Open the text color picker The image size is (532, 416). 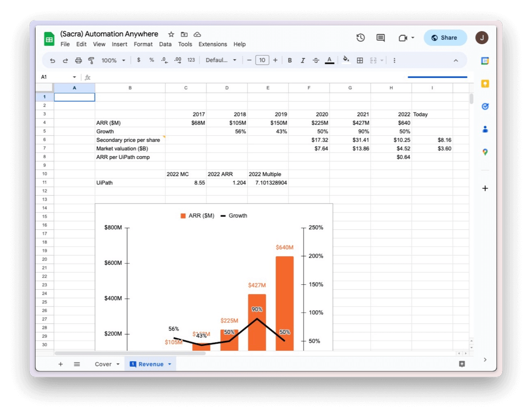click(x=329, y=60)
